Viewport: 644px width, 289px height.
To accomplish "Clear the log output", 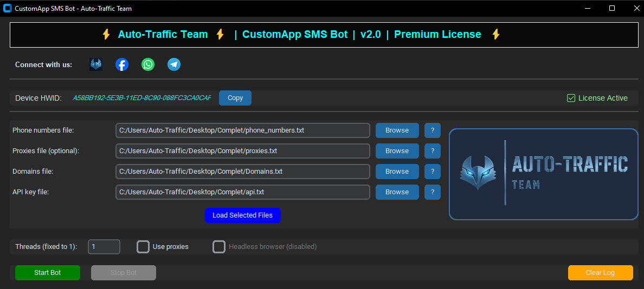I will (x=601, y=273).
